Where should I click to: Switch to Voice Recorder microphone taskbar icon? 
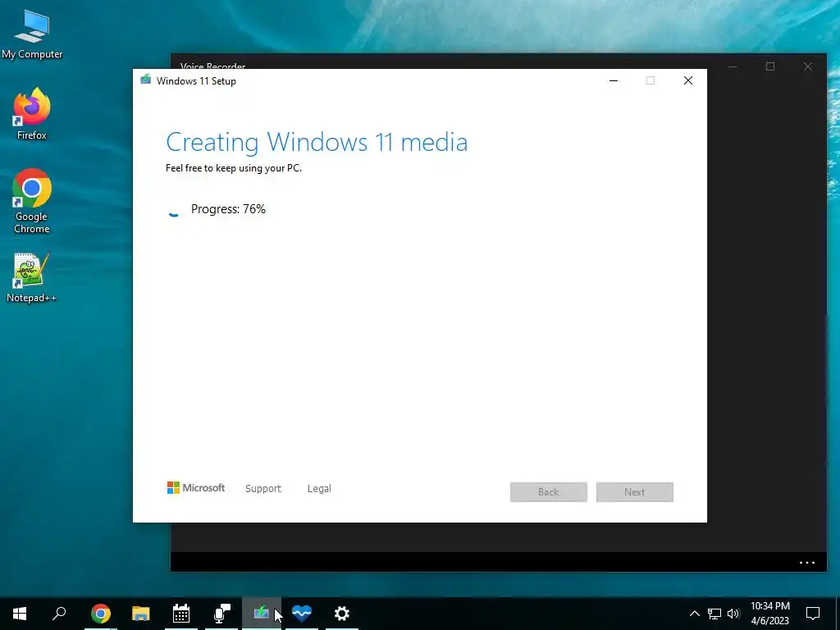click(221, 614)
